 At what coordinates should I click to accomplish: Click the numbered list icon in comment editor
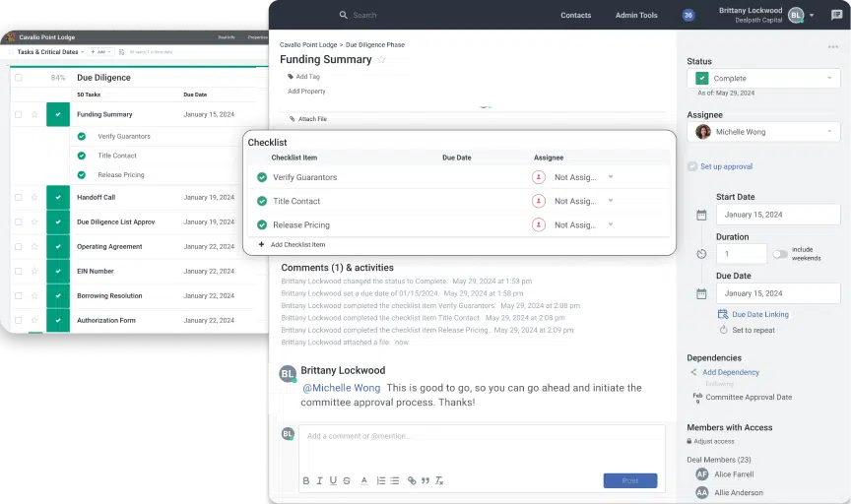click(x=381, y=480)
